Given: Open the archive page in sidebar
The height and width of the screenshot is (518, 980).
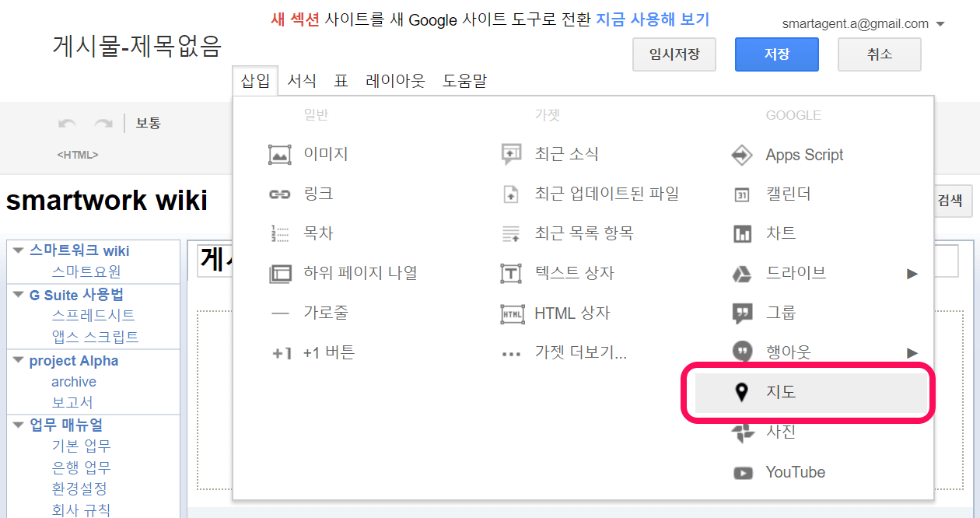Looking at the screenshot, I should [74, 382].
